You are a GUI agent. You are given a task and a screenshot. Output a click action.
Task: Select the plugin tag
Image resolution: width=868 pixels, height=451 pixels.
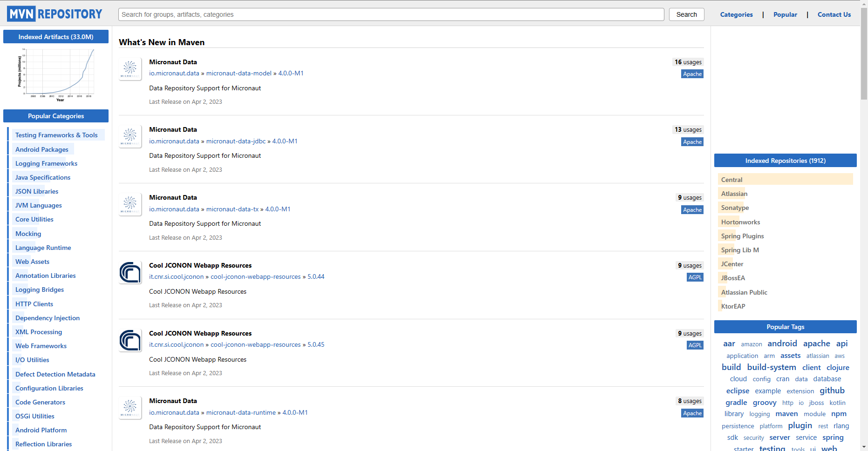pos(800,425)
